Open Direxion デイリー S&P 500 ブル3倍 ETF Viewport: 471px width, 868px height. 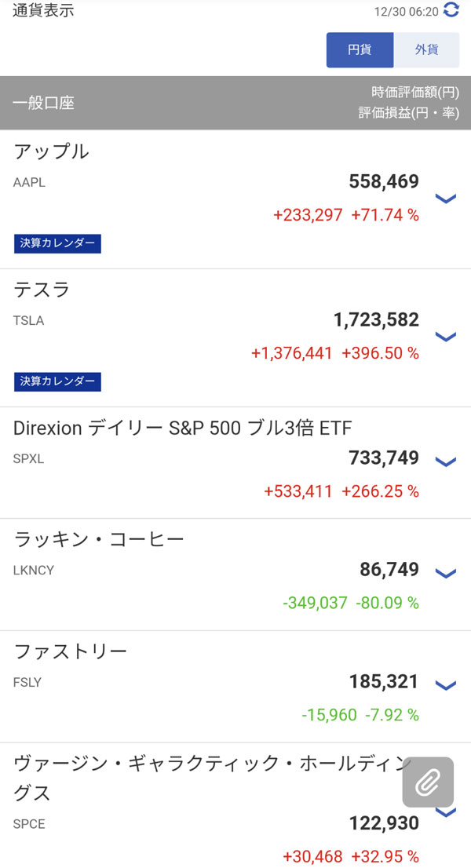183,429
